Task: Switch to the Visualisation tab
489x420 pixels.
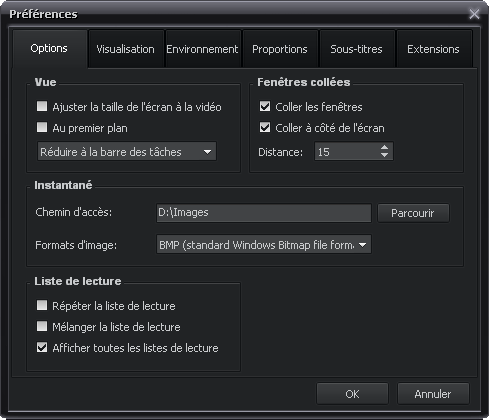Action: point(126,49)
